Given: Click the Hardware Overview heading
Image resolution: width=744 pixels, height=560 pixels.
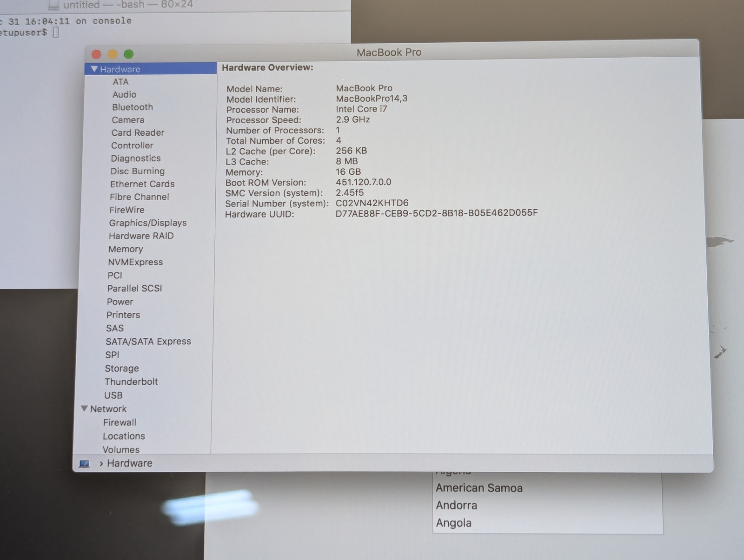Looking at the screenshot, I should click(267, 67).
